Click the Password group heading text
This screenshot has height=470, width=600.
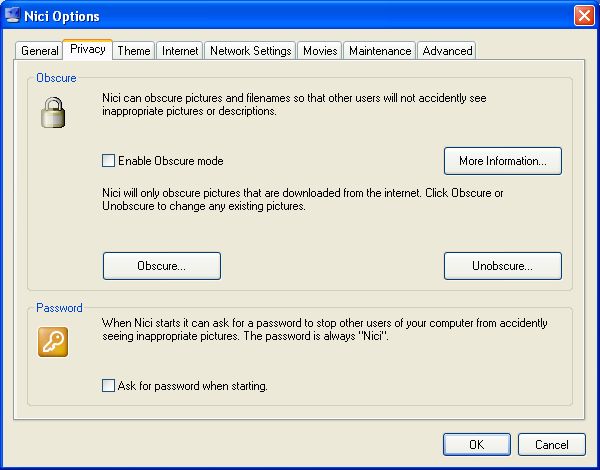(x=59, y=308)
